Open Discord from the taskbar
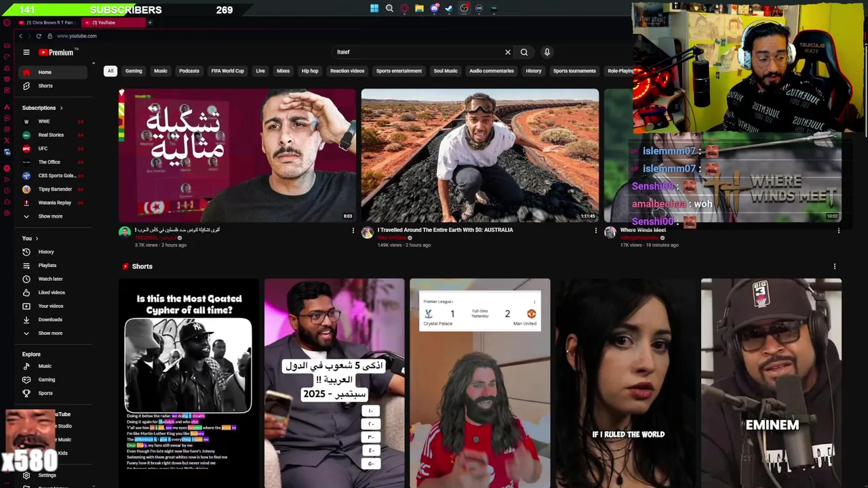Viewport: 868px width, 488px height. pos(435,9)
